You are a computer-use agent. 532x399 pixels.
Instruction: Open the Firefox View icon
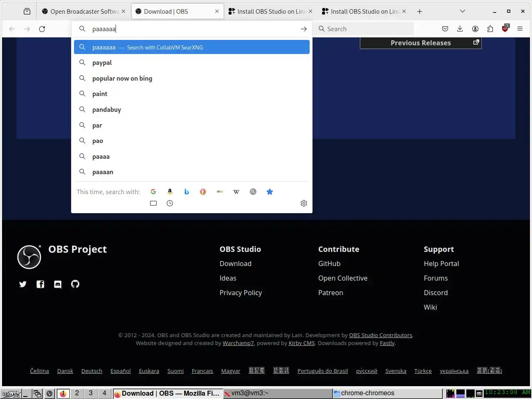(x=27, y=11)
